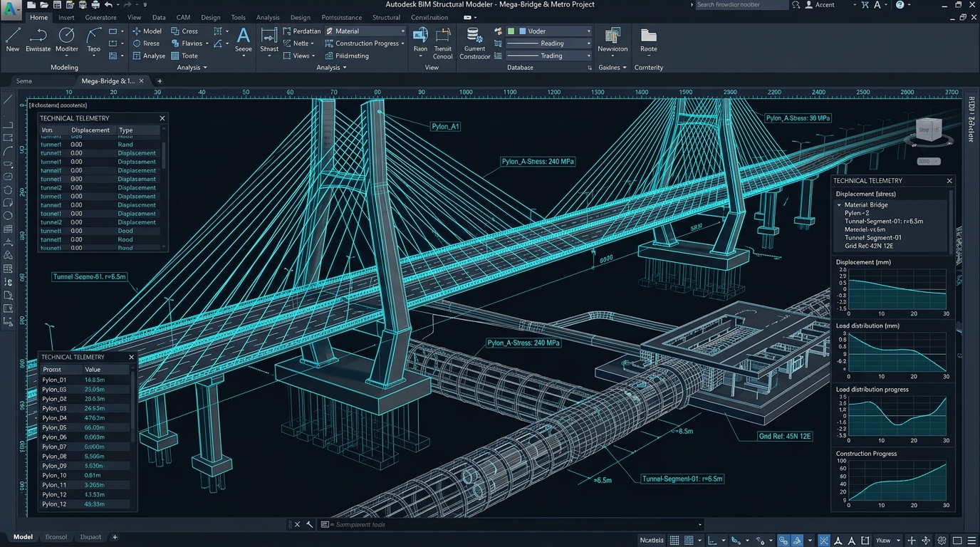
Task: Select the Model tool in ribbon
Action: pyautogui.click(x=147, y=31)
